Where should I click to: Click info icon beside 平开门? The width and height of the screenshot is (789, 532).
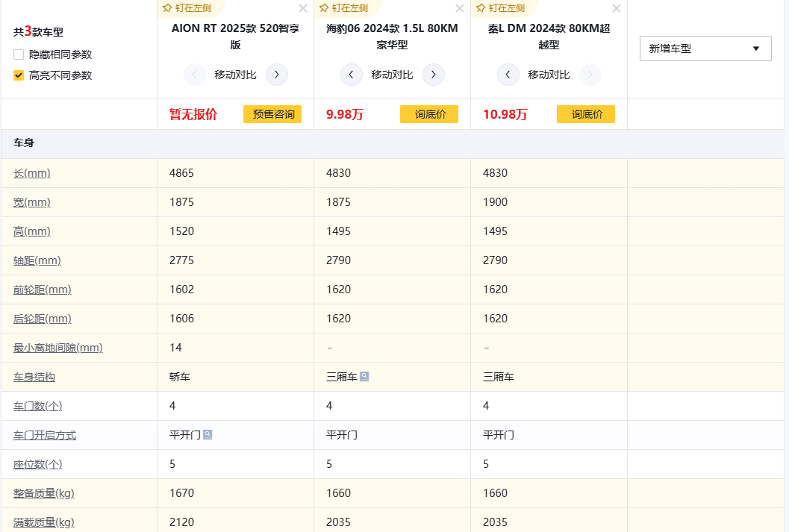208,434
